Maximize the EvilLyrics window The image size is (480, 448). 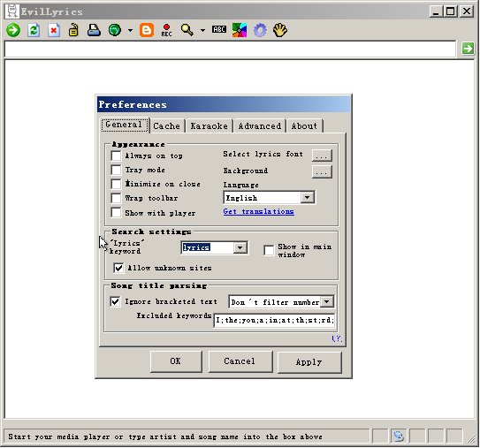(x=451, y=11)
